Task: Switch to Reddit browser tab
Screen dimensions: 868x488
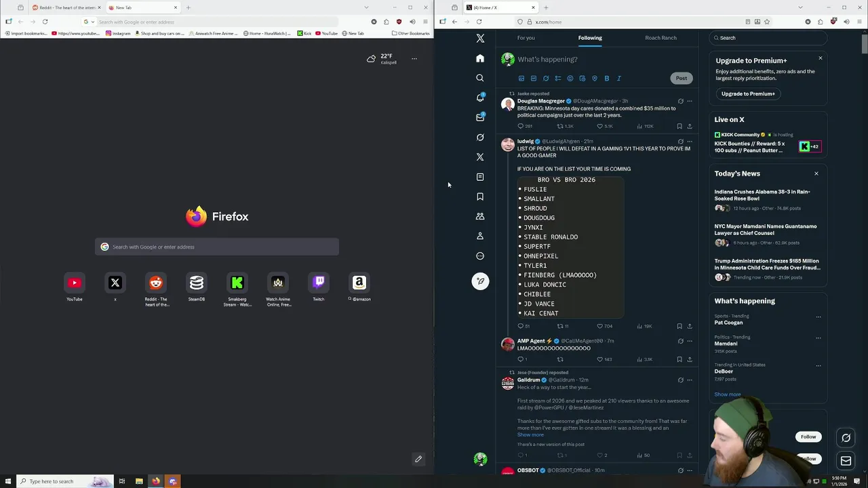Action: (x=66, y=7)
